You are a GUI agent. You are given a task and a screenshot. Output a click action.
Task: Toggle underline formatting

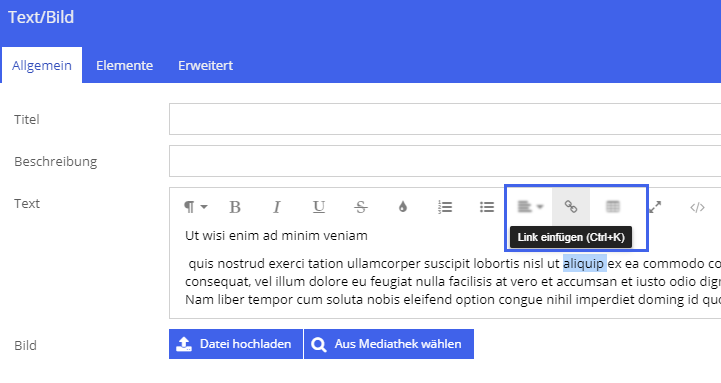(319, 207)
